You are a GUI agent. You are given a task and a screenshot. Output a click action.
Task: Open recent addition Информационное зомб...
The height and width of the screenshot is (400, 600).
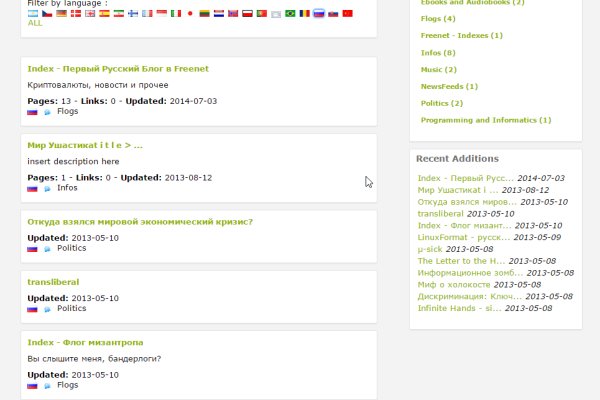tap(470, 273)
